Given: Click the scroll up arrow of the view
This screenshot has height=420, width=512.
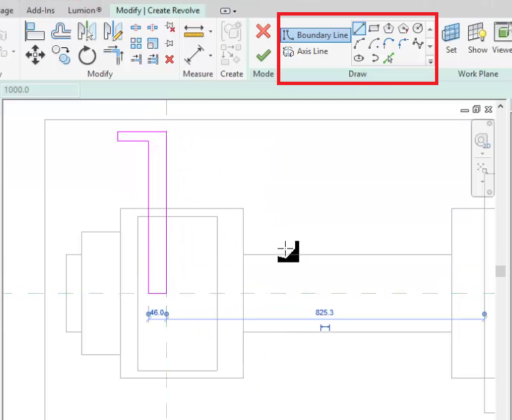Looking at the screenshot, I should click(501, 107).
